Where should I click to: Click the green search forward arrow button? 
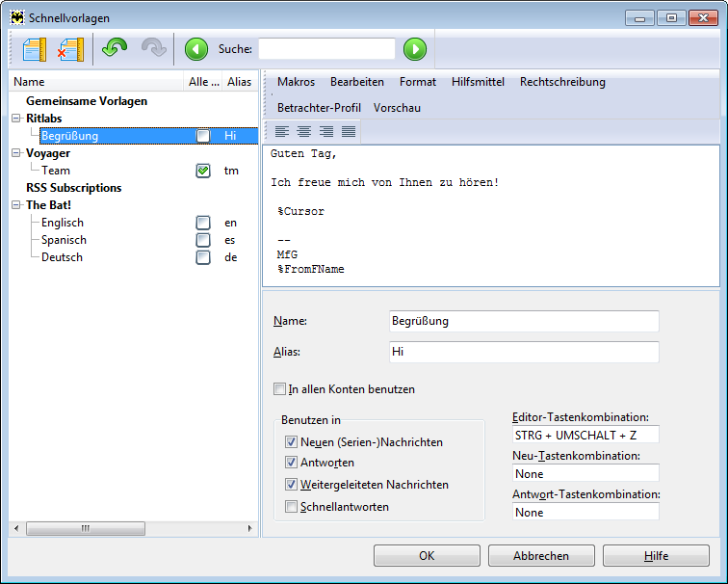pyautogui.click(x=414, y=49)
